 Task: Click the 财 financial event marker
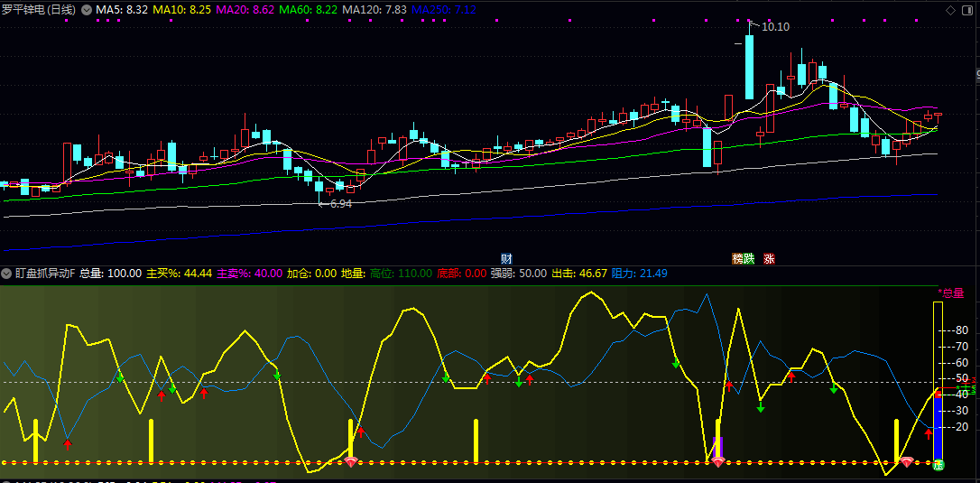point(506,258)
